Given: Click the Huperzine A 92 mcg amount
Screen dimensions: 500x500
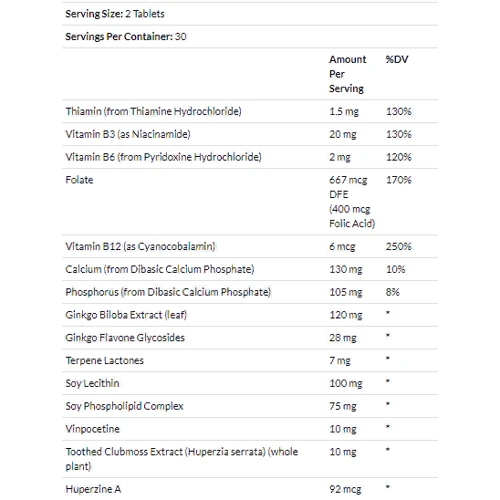Looking at the screenshot, I should [x=345, y=489].
